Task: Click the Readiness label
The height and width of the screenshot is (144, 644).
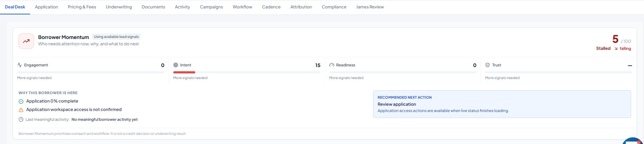Action: (x=346, y=65)
